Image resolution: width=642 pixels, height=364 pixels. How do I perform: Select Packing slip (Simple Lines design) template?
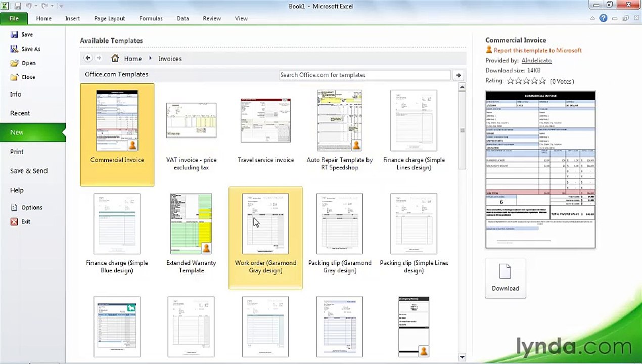tap(414, 238)
